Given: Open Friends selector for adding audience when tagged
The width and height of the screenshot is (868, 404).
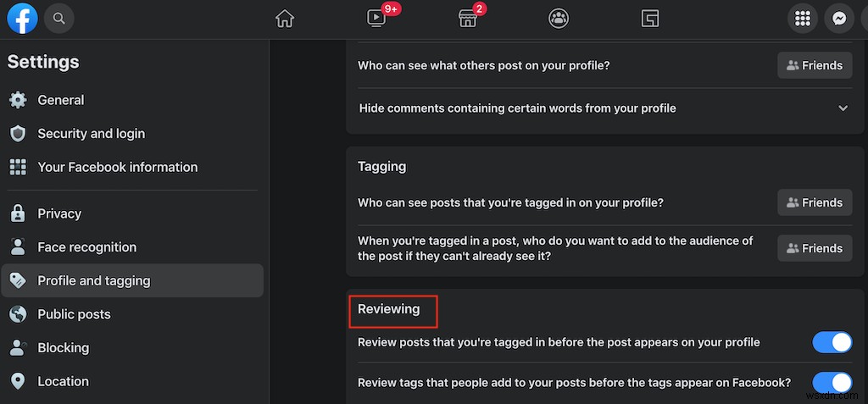Looking at the screenshot, I should 815,248.
